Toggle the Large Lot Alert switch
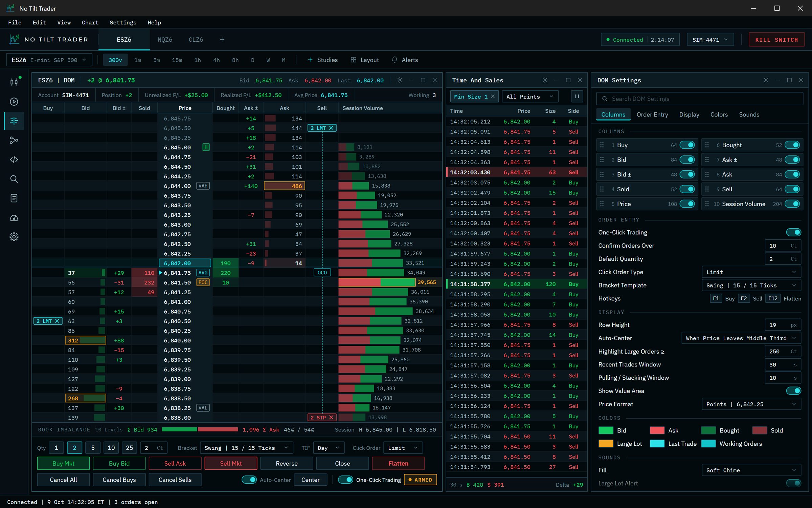The image size is (812, 508). point(794,483)
